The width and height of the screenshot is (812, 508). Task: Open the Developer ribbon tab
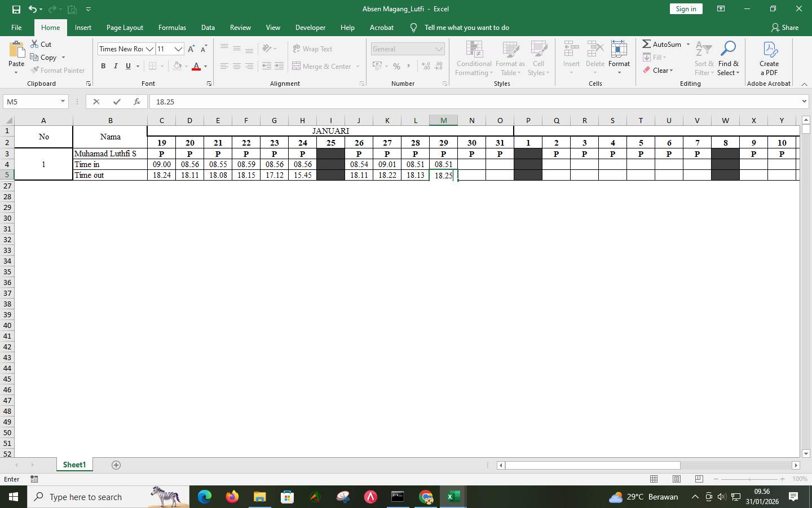point(311,27)
